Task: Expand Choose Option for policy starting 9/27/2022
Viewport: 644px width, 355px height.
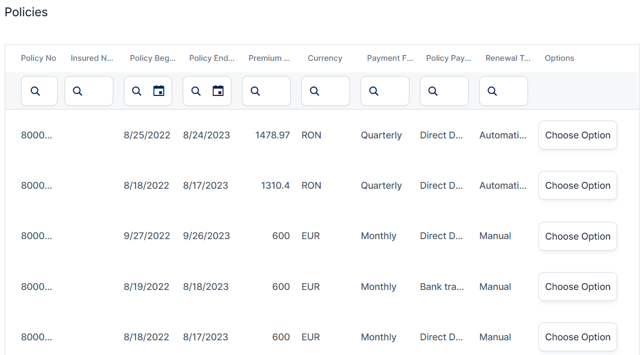Action: 577,236
